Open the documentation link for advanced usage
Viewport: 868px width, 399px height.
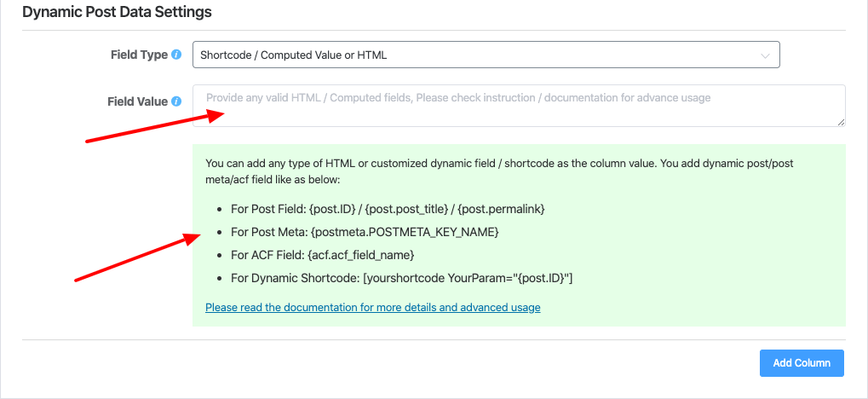(x=373, y=307)
